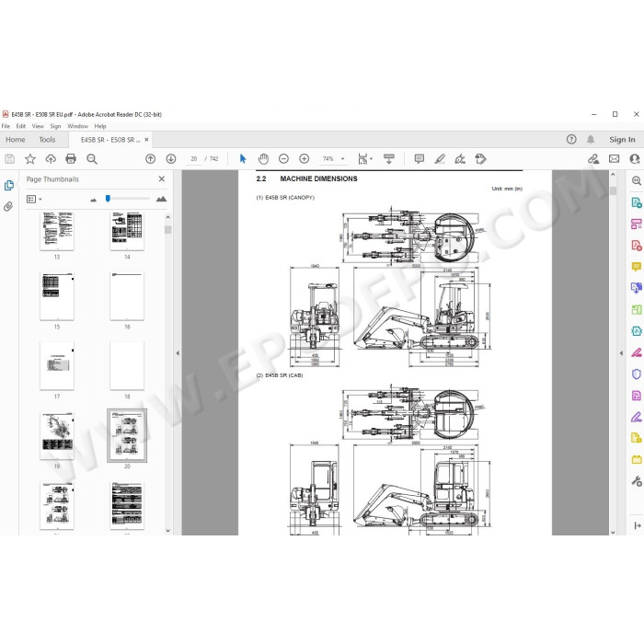Add a sticky note comment
Image resolution: width=644 pixels, height=644 pixels.
pyautogui.click(x=419, y=158)
